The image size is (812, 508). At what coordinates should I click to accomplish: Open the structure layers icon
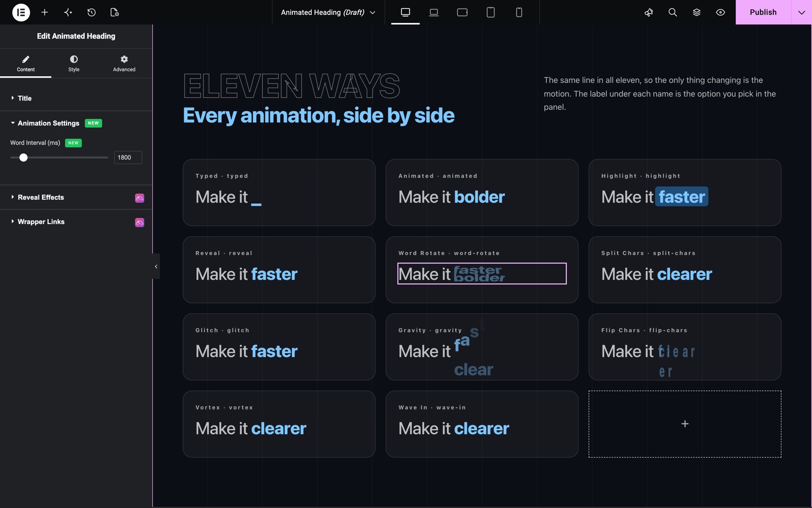click(x=696, y=12)
